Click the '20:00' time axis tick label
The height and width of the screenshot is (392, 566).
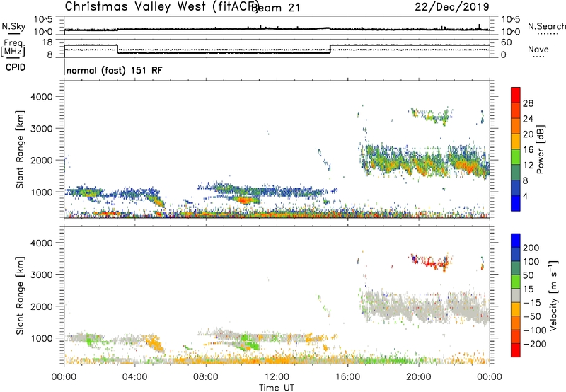[419, 377]
